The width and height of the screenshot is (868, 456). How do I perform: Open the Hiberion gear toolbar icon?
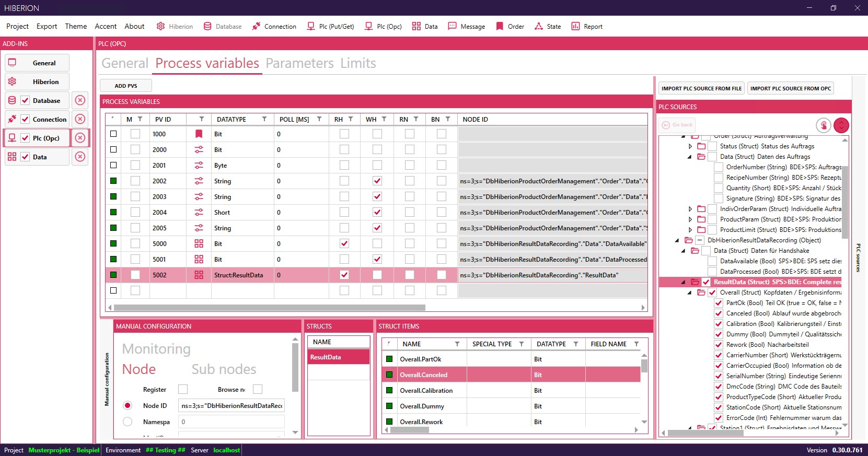pyautogui.click(x=161, y=26)
